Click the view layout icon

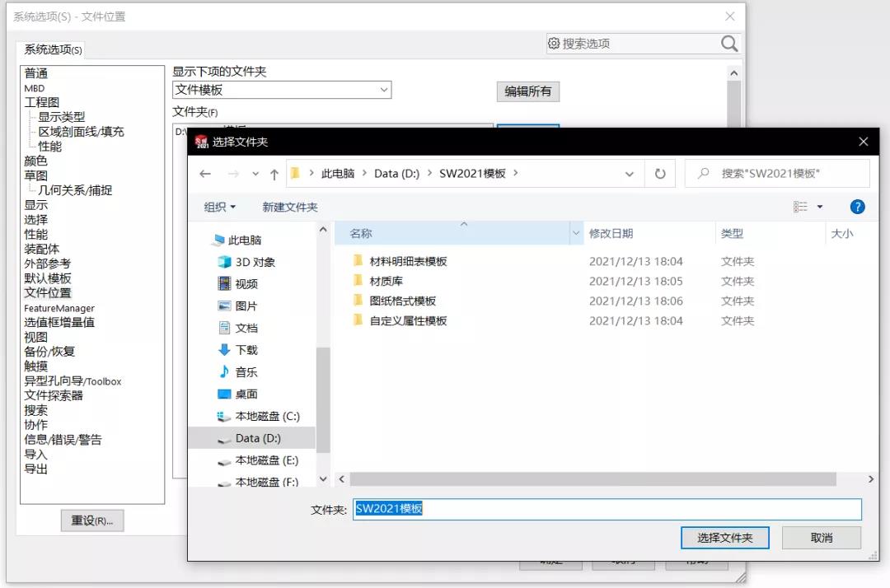point(800,207)
